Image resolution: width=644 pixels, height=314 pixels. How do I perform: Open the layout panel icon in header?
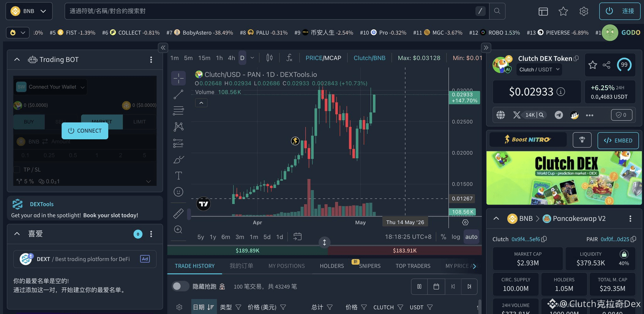[x=543, y=11]
